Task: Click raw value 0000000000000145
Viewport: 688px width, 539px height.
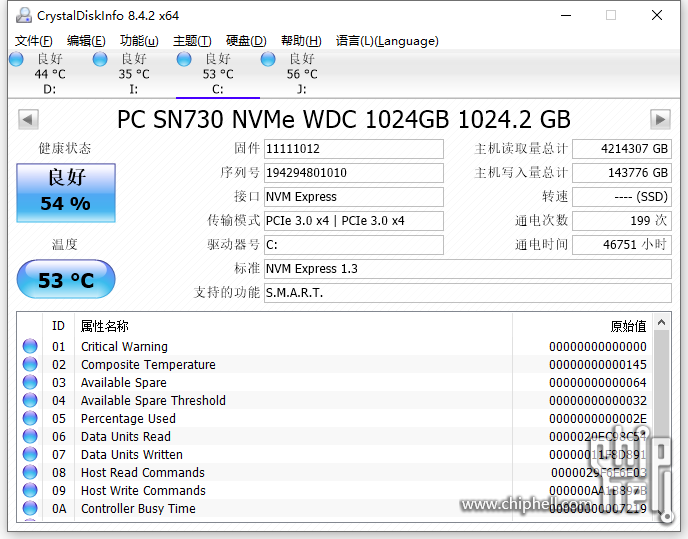Action: pyautogui.click(x=598, y=365)
